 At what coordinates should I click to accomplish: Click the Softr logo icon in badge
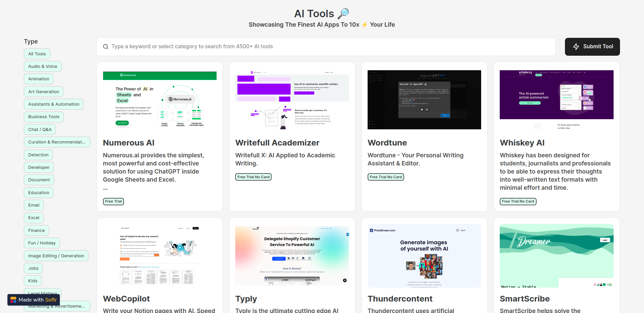click(14, 300)
